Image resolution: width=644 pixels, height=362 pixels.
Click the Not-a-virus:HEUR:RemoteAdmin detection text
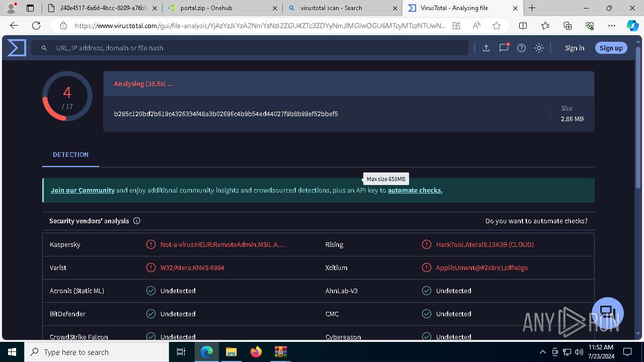click(222, 244)
